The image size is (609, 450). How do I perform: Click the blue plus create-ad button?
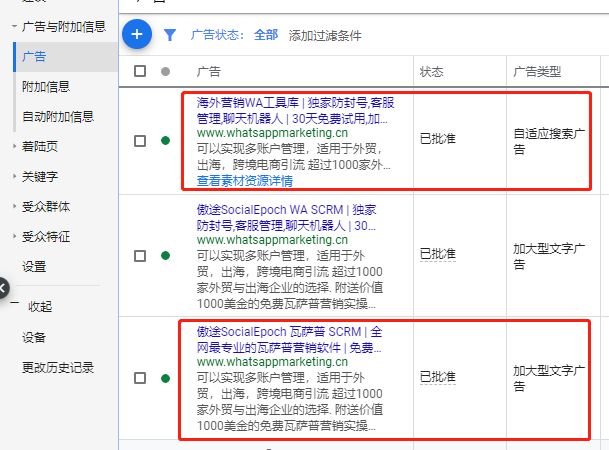point(137,34)
